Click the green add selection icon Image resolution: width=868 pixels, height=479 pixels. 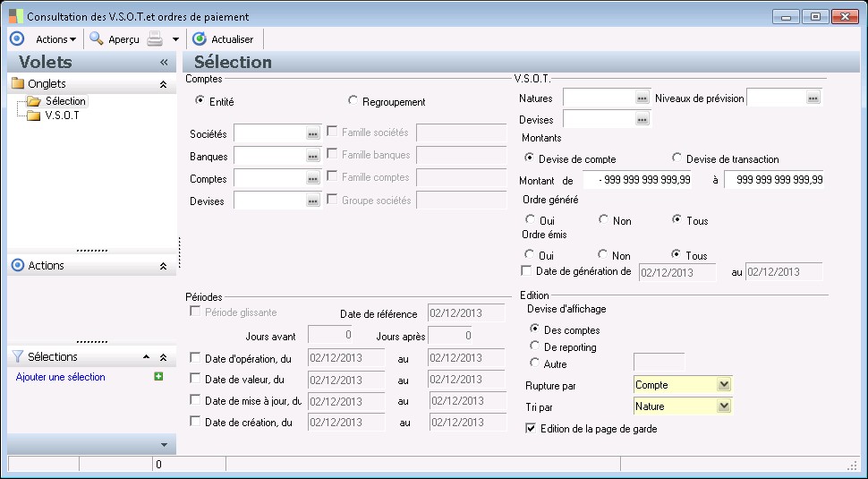coord(158,377)
